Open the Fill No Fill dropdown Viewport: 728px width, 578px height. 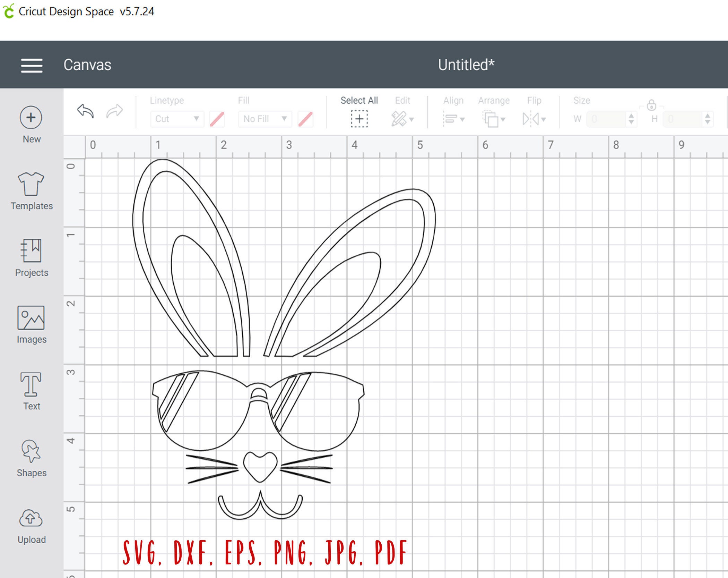[x=265, y=119]
